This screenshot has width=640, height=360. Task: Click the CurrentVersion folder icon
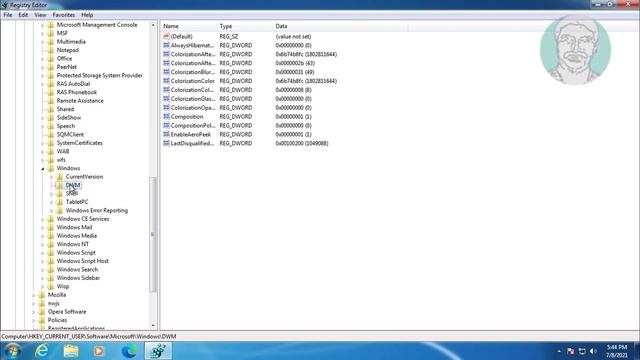point(60,177)
